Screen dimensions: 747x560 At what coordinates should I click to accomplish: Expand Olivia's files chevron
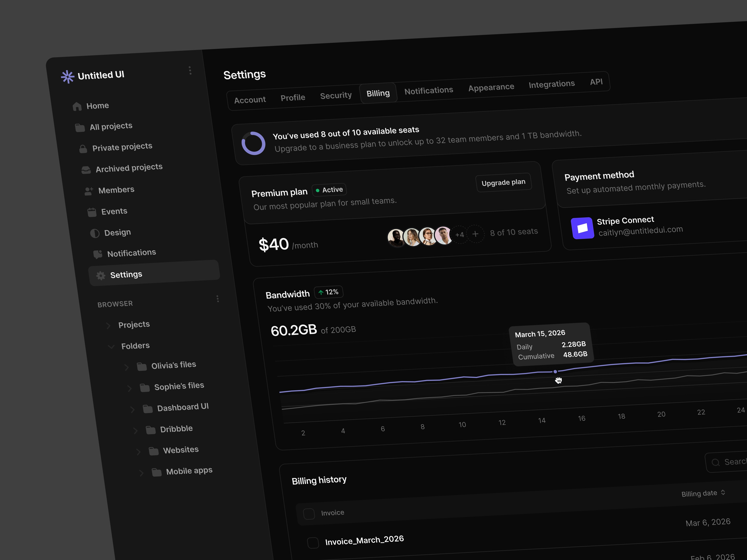(x=126, y=367)
